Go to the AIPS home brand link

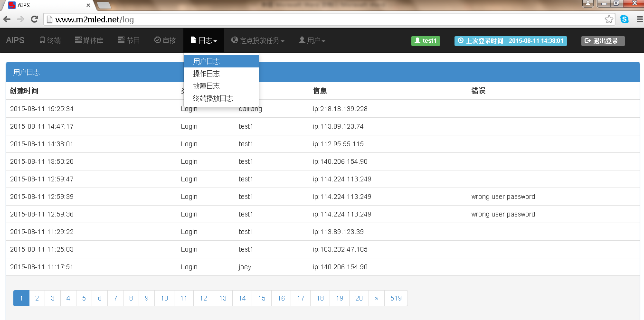click(15, 40)
